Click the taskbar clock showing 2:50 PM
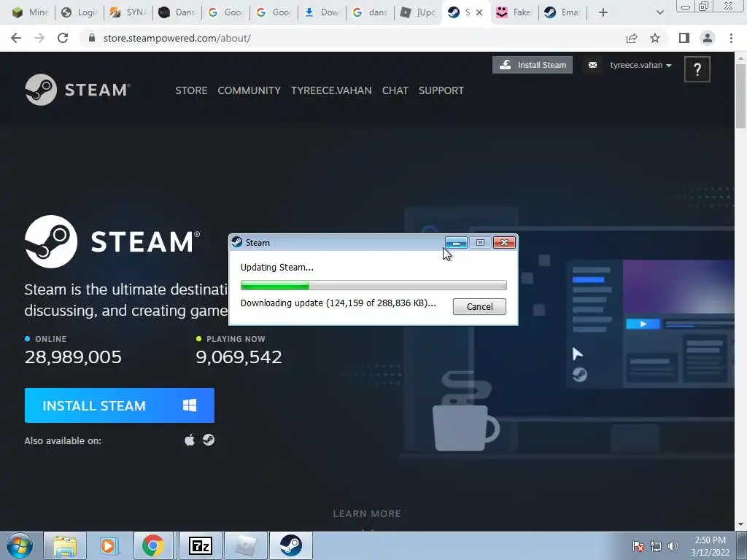 pos(710,546)
